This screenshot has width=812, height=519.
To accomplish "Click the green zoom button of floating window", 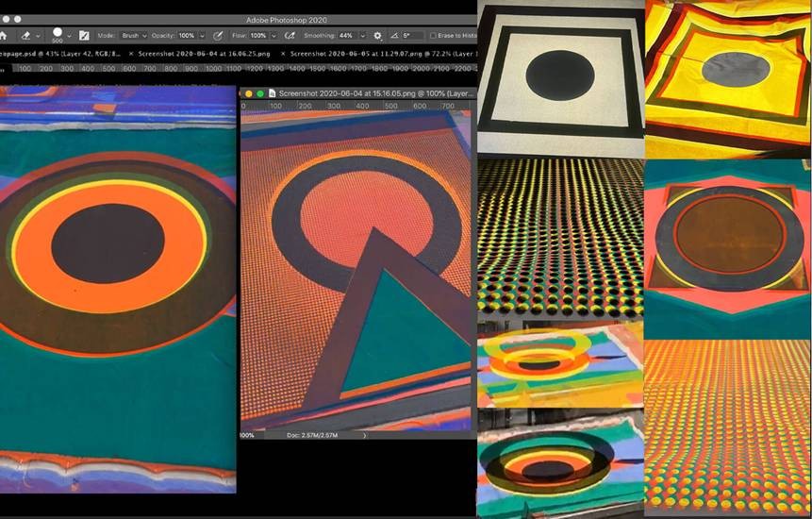I will [260, 94].
